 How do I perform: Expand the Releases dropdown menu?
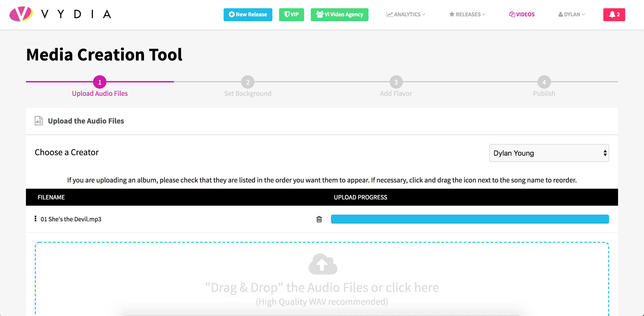[x=469, y=14]
